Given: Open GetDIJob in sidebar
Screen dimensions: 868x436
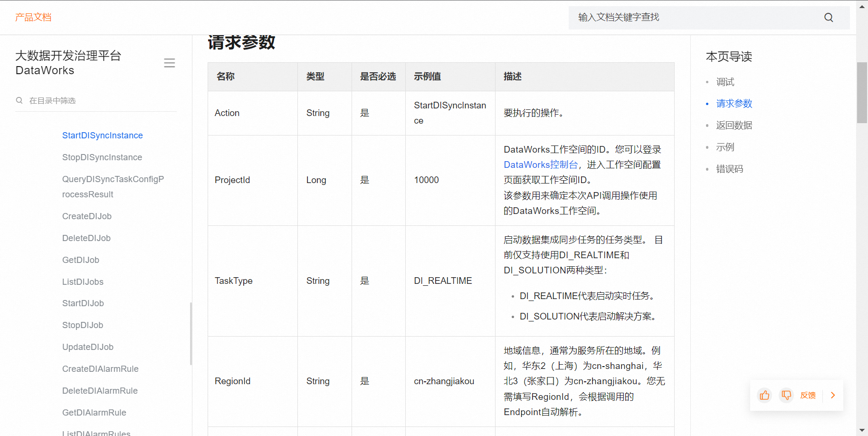Looking at the screenshot, I should (x=81, y=260).
